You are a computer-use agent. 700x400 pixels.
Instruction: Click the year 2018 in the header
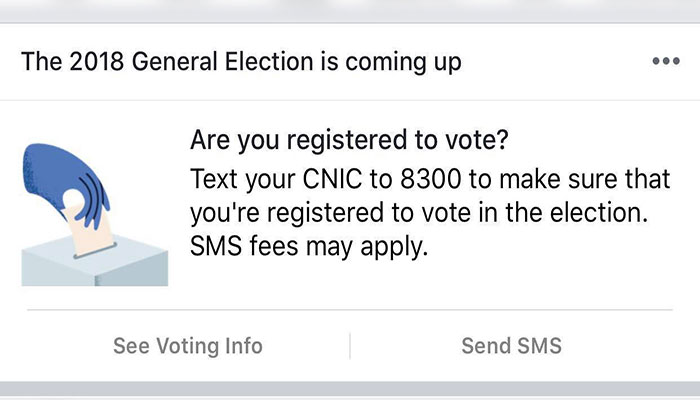click(89, 62)
